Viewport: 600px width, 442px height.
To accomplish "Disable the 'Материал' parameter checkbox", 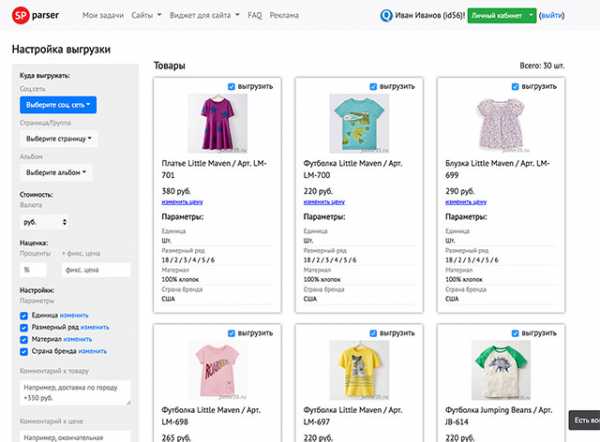I will 24,339.
